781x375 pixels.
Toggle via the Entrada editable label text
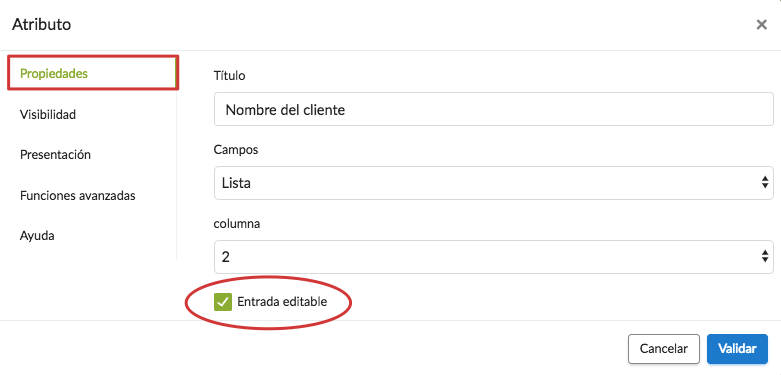(282, 302)
